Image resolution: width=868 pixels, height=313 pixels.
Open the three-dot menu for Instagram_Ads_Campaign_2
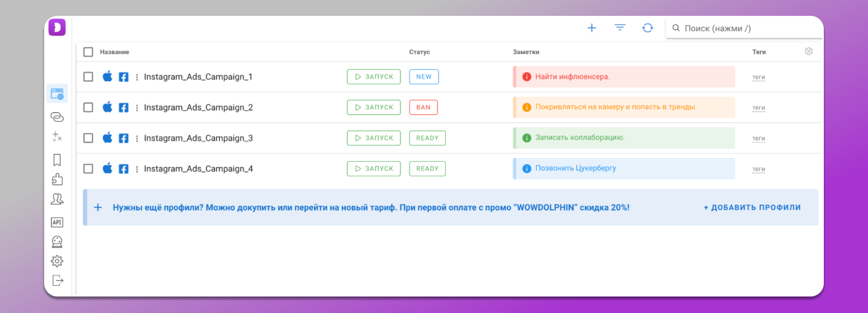pos(137,108)
